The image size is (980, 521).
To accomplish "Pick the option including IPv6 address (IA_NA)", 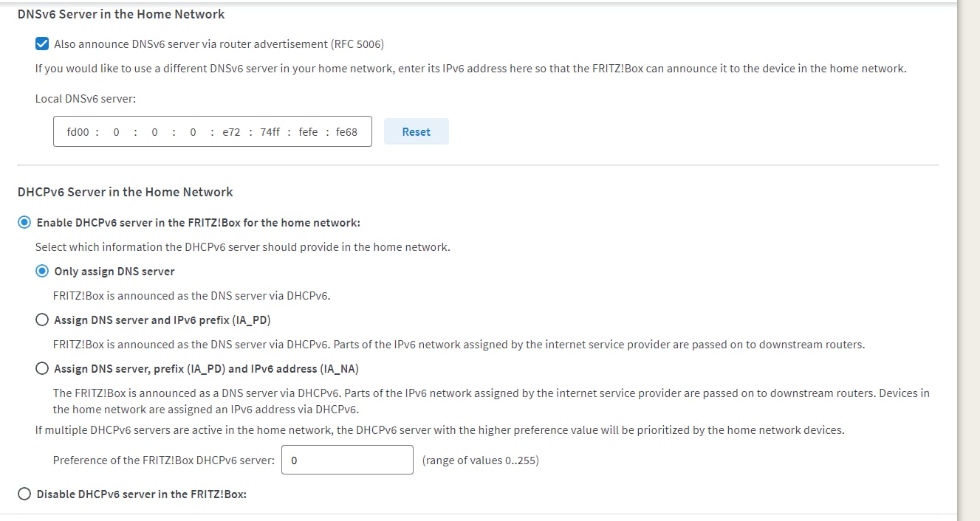I will point(43,368).
